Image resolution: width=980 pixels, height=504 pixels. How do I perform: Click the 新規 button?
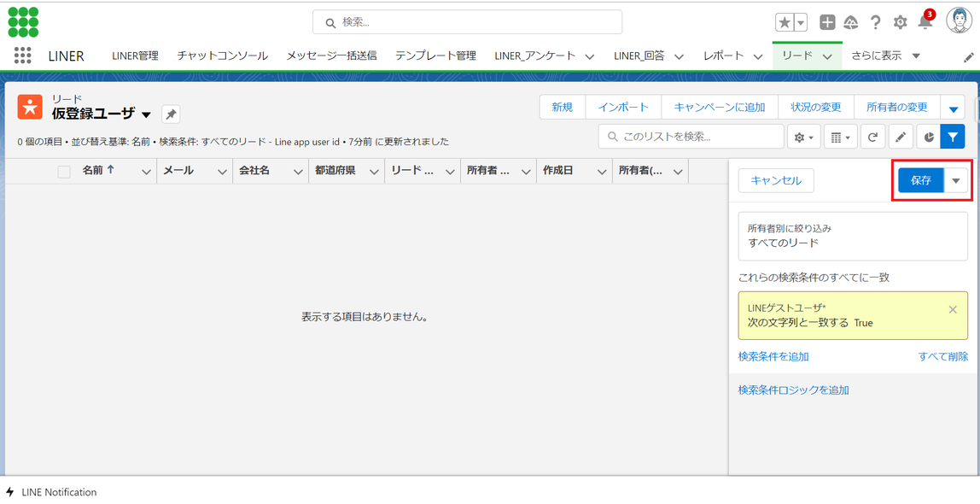(x=563, y=108)
